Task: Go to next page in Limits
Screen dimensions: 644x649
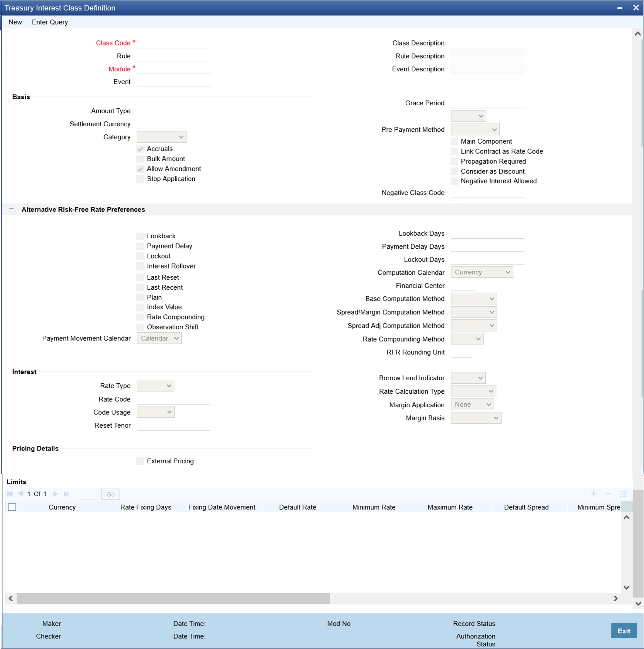Action: click(56, 494)
